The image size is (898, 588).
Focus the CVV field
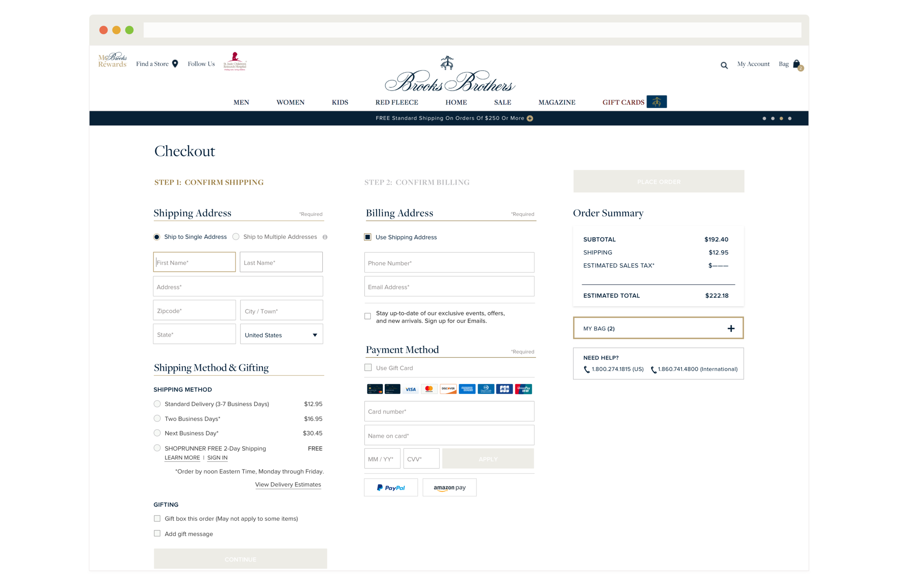coord(421,459)
